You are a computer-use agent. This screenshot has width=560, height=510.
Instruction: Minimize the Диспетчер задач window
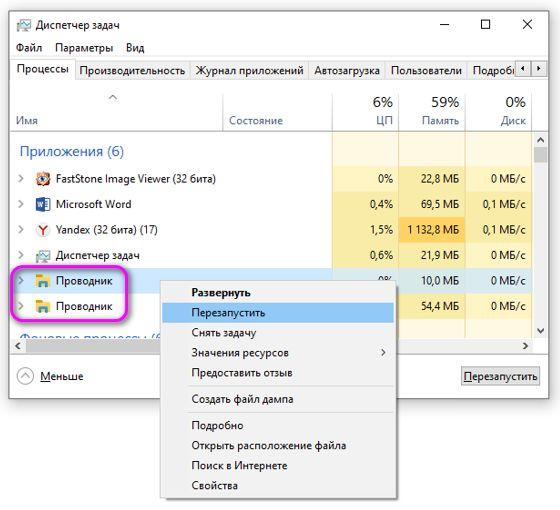[444, 25]
